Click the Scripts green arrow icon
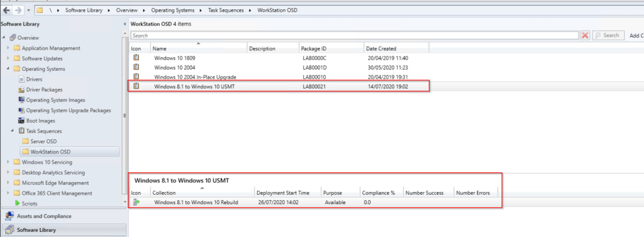Viewport: 644px width, 237px height. 17,204
